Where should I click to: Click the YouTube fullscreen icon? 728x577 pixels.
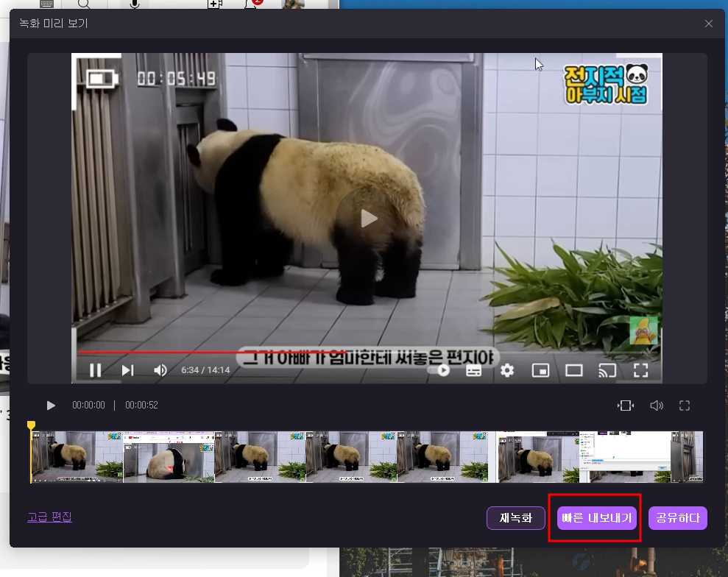coord(640,370)
